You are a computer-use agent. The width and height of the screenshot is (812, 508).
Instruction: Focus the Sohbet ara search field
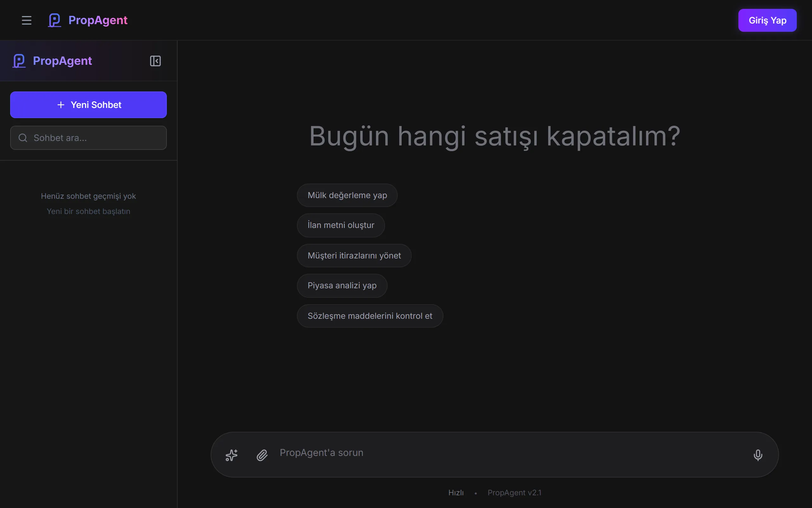tap(88, 138)
